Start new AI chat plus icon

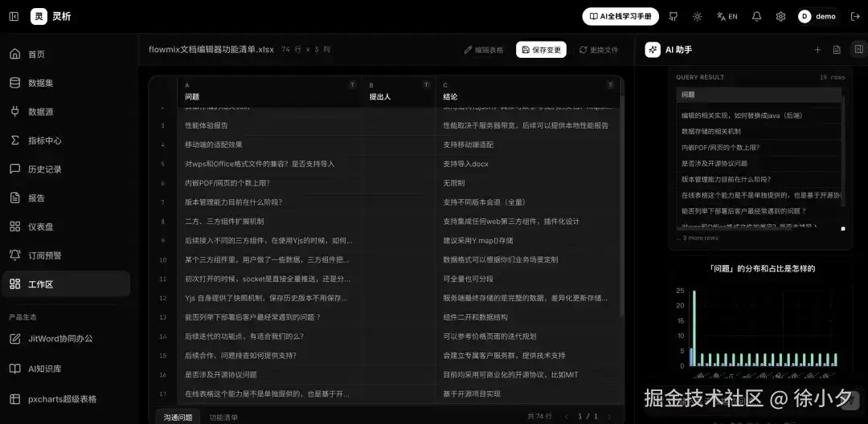[817, 50]
